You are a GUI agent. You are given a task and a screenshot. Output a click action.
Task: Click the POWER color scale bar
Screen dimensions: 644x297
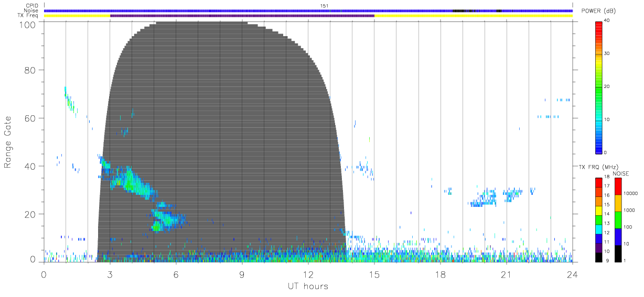point(598,87)
